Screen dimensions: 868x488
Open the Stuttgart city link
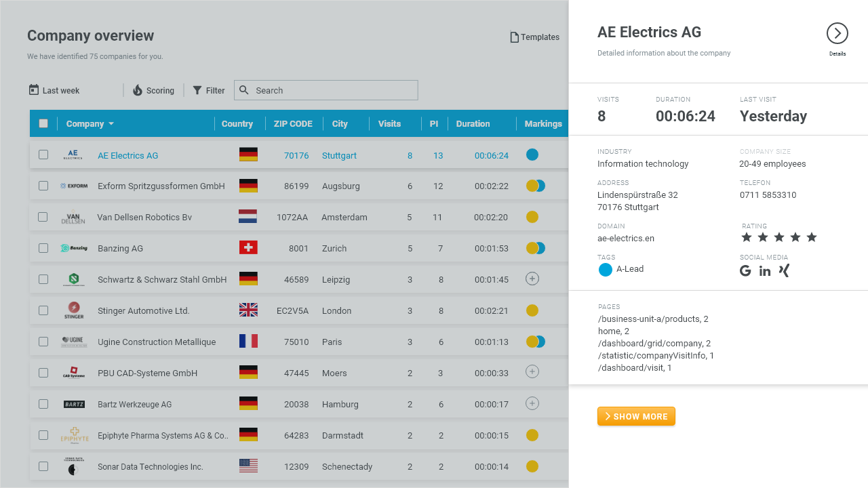[x=339, y=155]
